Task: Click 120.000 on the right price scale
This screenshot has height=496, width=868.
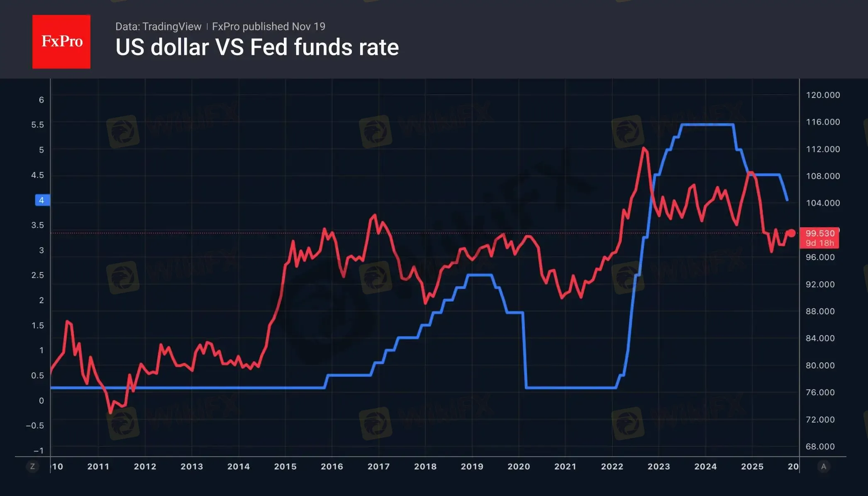Action: tap(823, 95)
